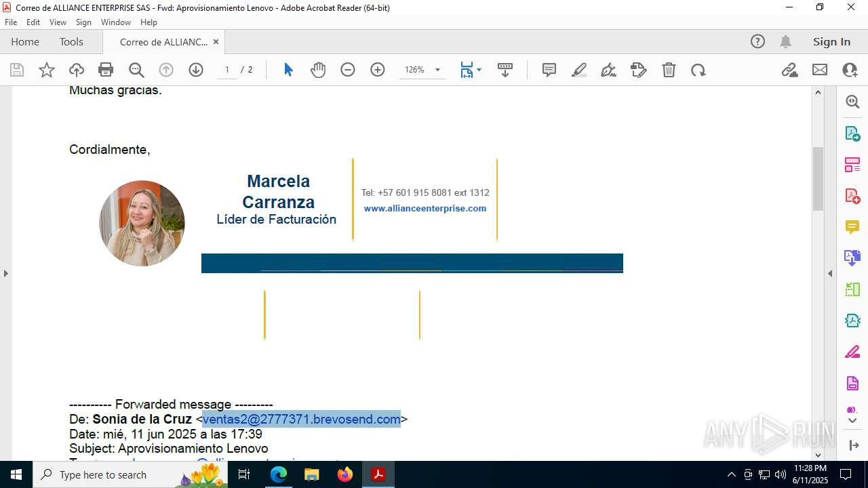
Task: Open the scrolling mode tool
Action: 505,70
